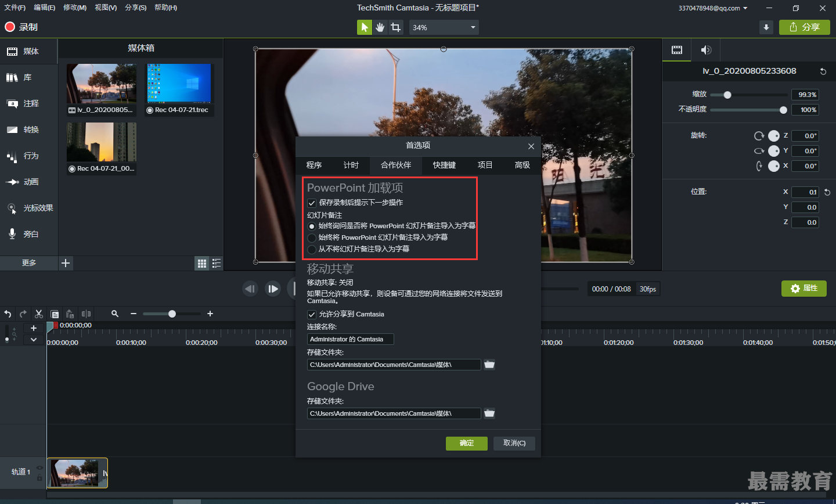Reset the clip properties with arrow icon
The width and height of the screenshot is (836, 504).
coord(823,71)
